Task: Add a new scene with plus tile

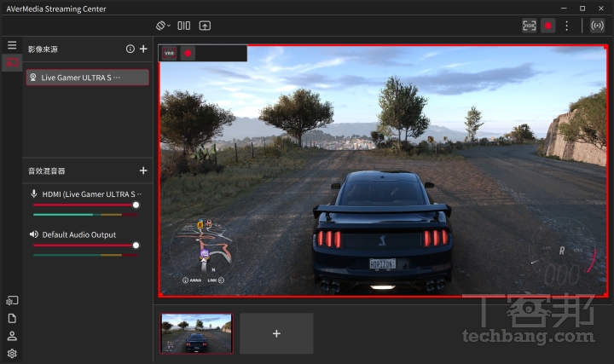Action: tap(276, 333)
